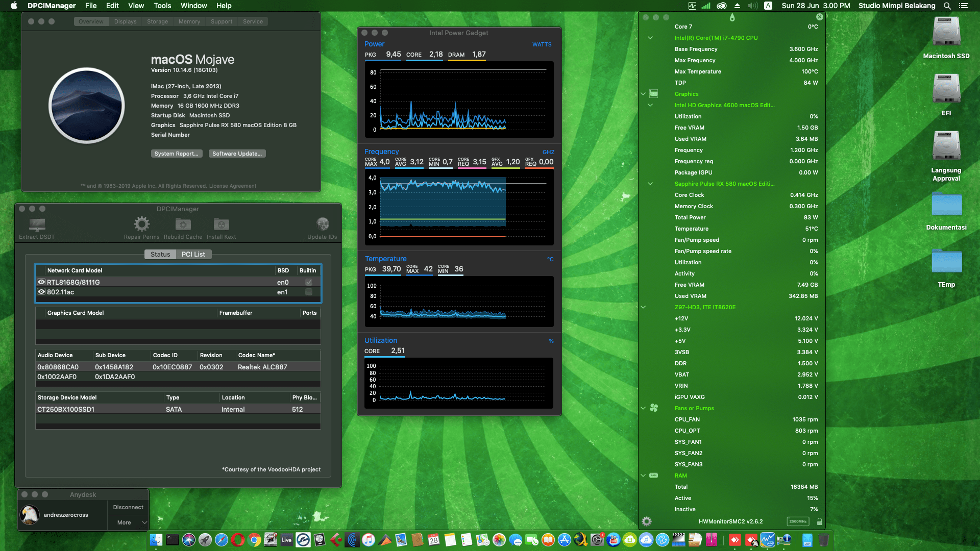Open Dokumentasi folder on desktop
The width and height of the screenshot is (980, 551).
point(946,205)
